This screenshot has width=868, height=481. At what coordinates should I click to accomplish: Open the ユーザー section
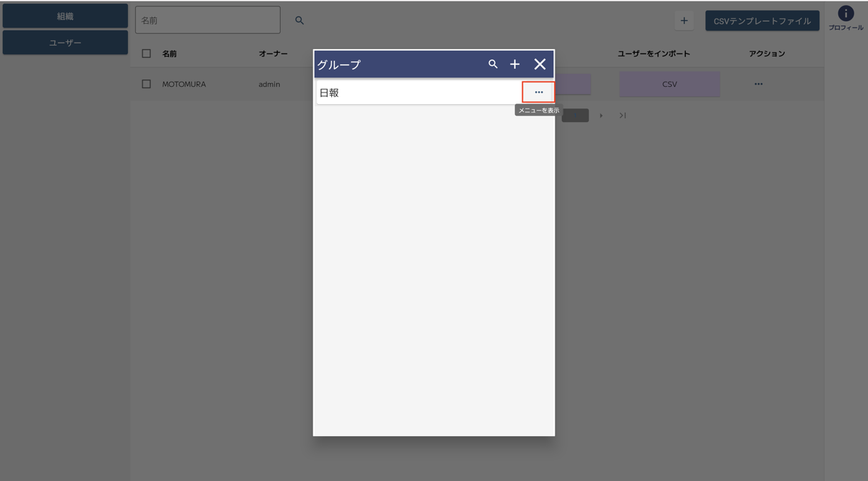click(x=65, y=43)
